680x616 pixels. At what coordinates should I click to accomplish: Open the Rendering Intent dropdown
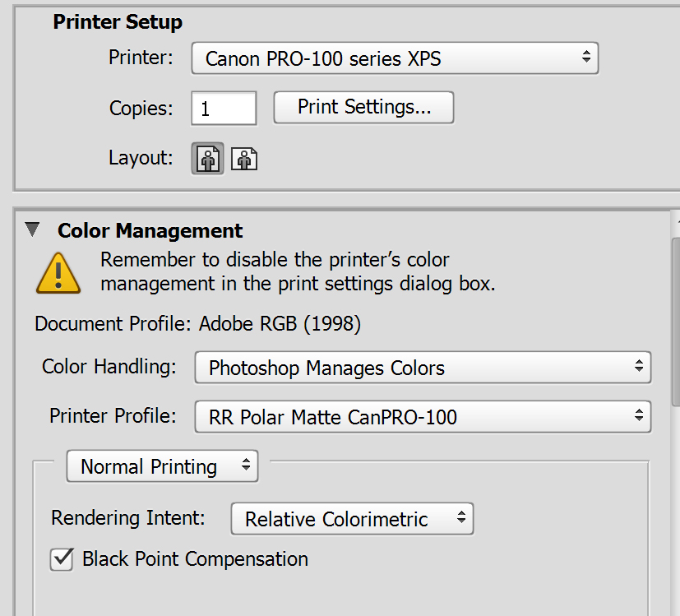pos(352,519)
